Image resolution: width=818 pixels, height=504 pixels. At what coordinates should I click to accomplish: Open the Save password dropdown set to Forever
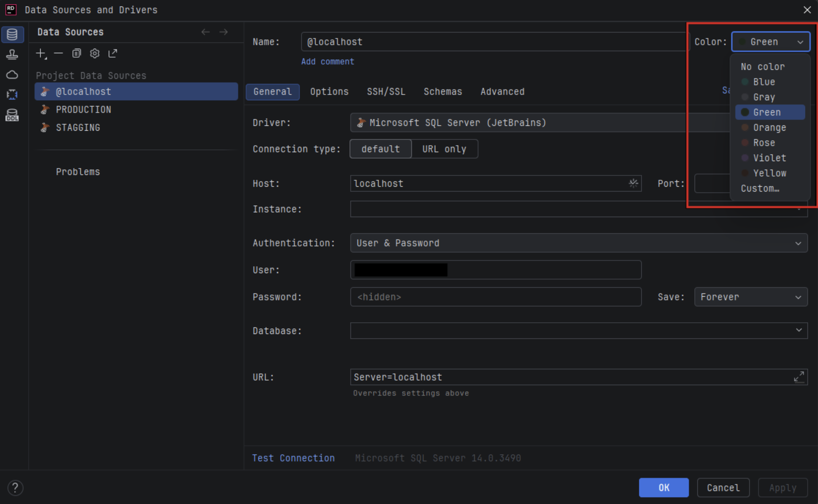click(x=751, y=297)
